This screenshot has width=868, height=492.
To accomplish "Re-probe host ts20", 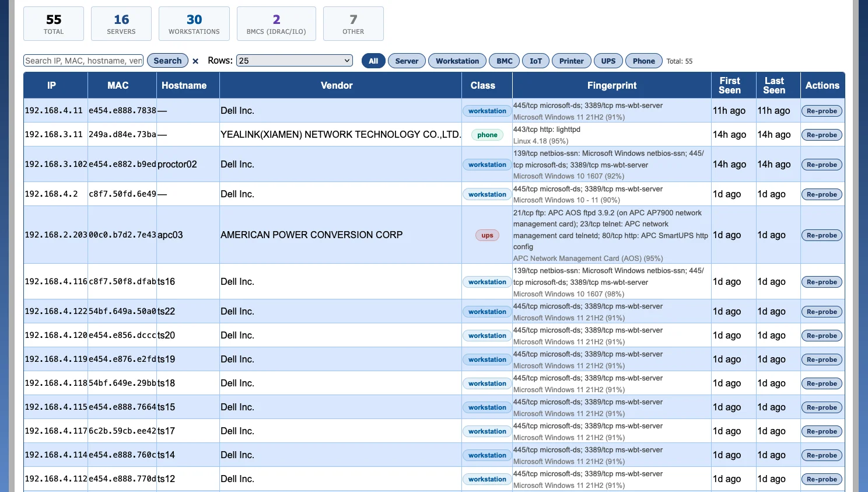I will click(x=822, y=336).
